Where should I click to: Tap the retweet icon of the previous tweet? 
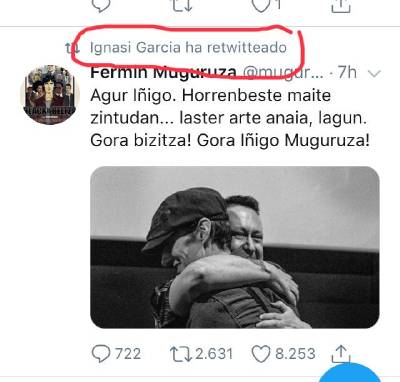[x=182, y=6]
